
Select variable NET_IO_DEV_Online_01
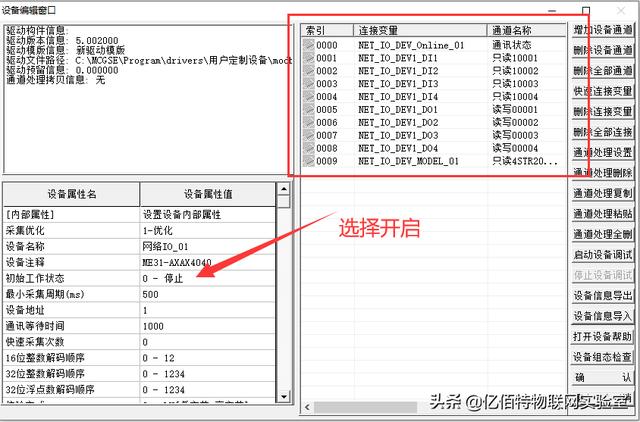(x=411, y=45)
